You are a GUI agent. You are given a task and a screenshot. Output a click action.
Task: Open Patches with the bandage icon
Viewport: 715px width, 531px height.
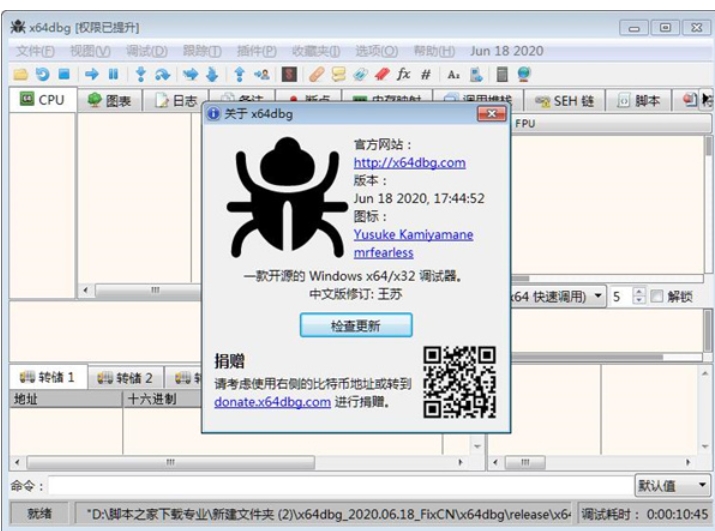[x=316, y=74]
